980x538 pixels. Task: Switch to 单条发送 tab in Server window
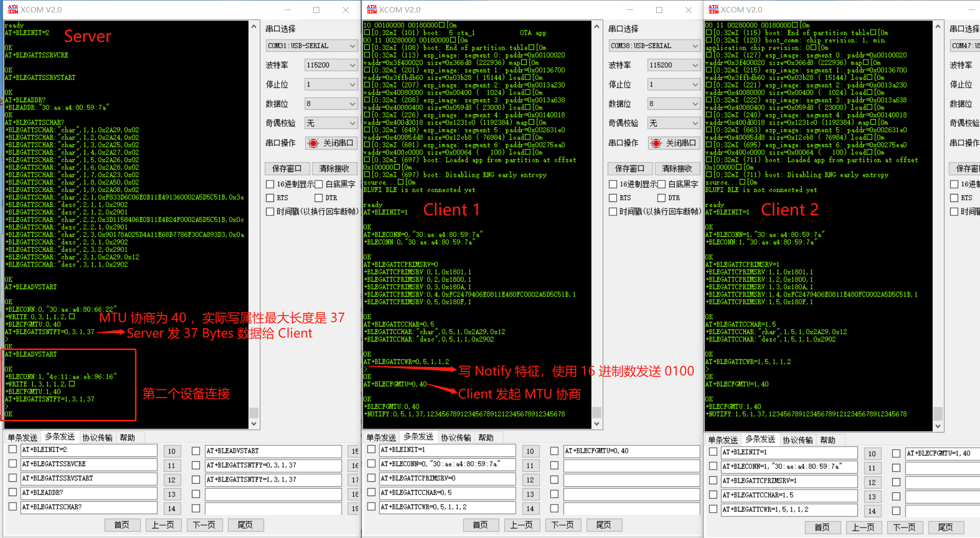click(x=22, y=437)
